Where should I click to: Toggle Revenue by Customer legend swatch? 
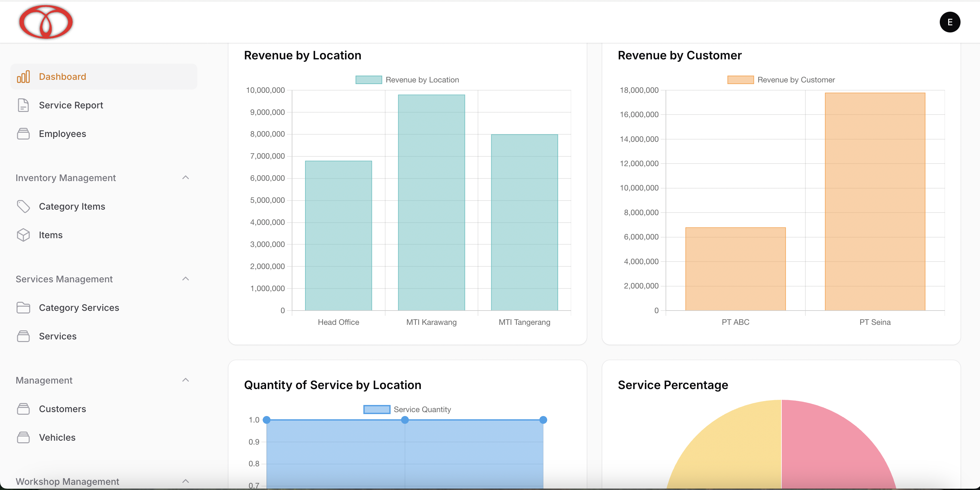coord(740,80)
